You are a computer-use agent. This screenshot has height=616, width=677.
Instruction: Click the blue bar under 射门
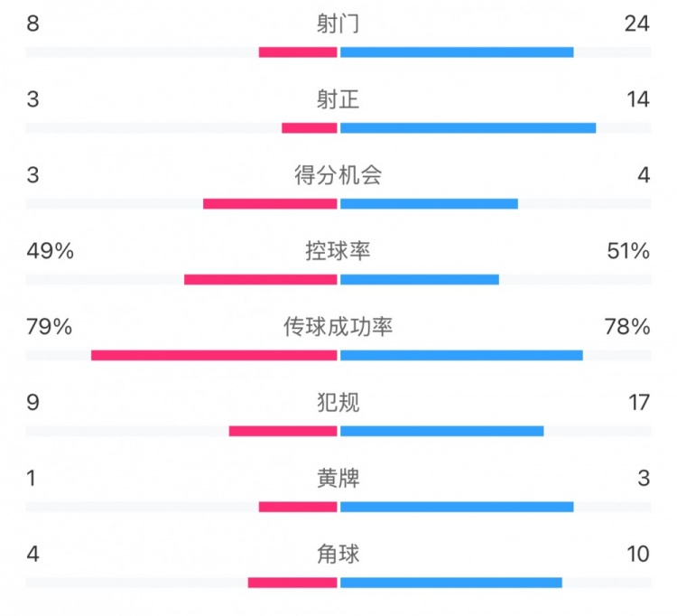tap(457, 52)
